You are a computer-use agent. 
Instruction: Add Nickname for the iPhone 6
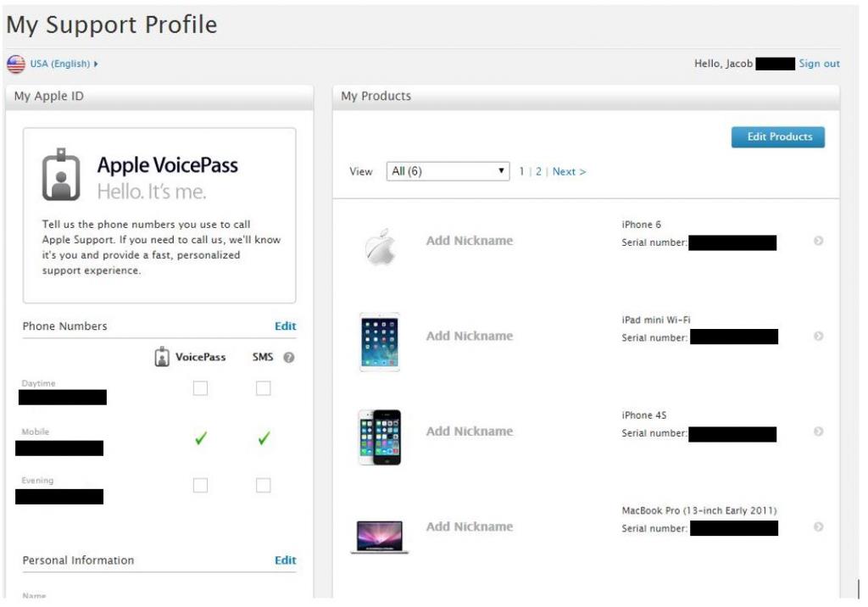pyautogui.click(x=470, y=241)
